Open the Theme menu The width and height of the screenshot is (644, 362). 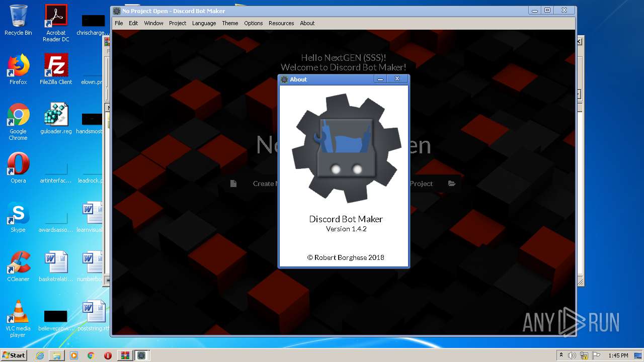click(230, 23)
